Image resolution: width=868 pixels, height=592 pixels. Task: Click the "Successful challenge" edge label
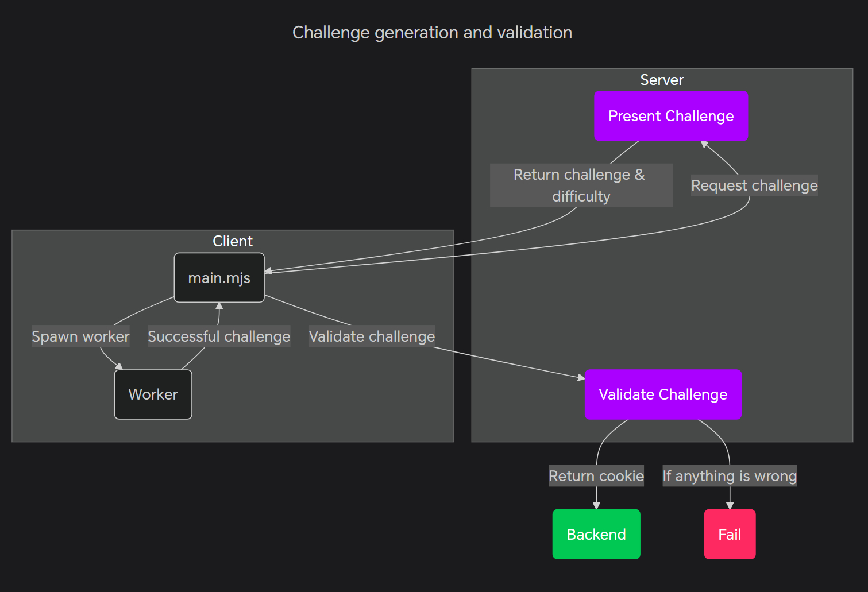pyautogui.click(x=219, y=336)
